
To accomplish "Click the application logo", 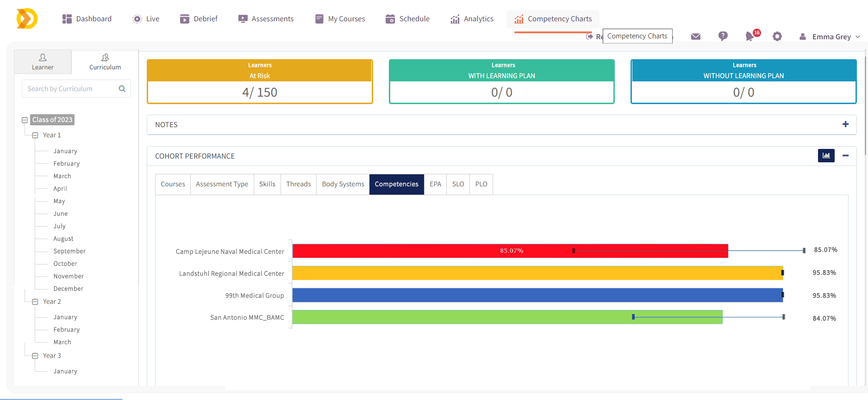I will (x=27, y=19).
